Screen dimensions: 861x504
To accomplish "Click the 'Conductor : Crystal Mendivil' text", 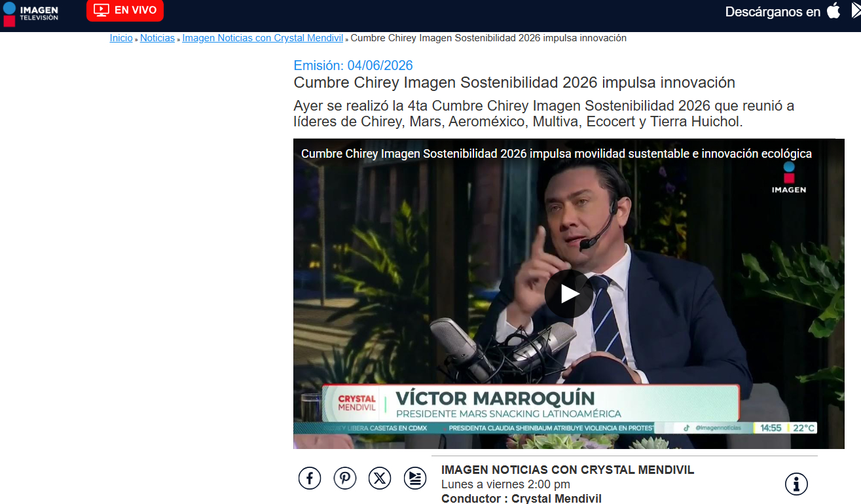I will [x=521, y=499].
